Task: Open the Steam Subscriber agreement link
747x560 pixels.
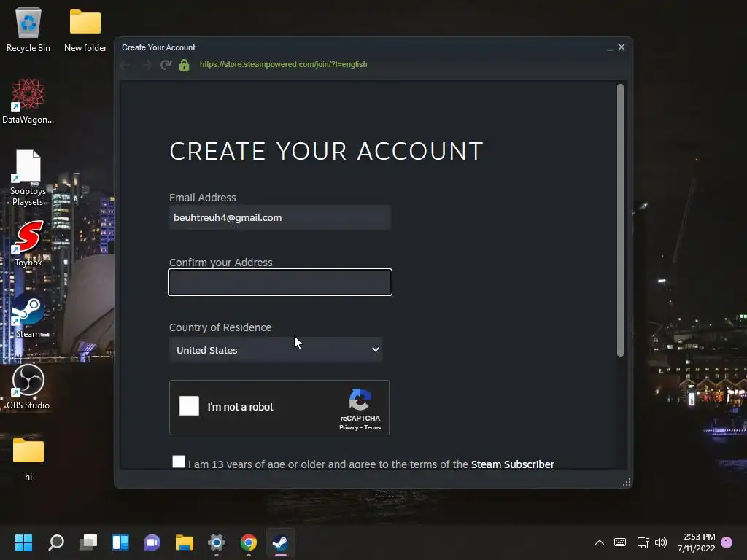Action: [x=513, y=464]
